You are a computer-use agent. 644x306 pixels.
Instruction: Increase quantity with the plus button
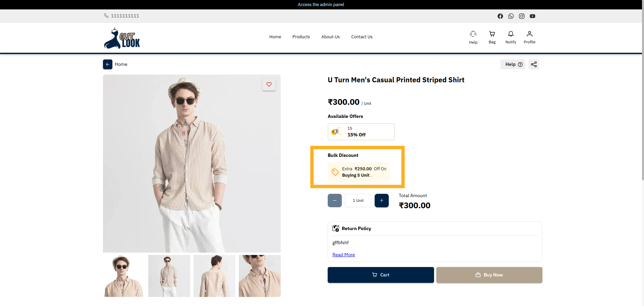tap(381, 201)
